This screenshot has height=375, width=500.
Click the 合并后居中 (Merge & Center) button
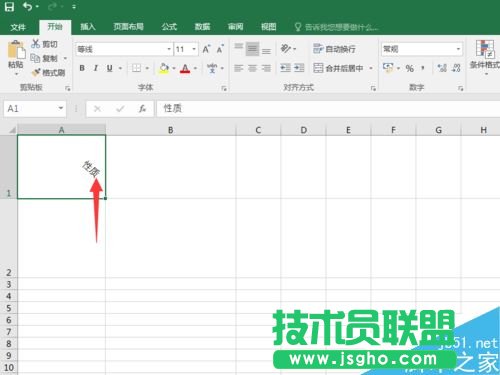tap(339, 68)
